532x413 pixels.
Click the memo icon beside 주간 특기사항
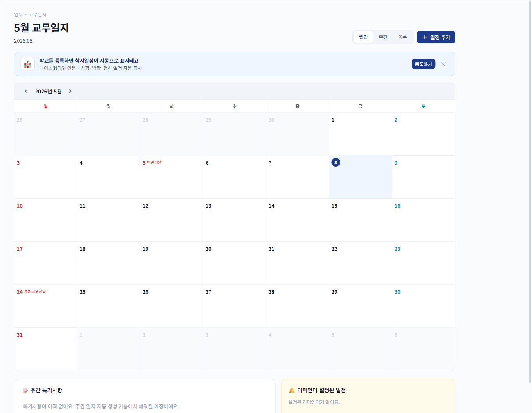(x=25, y=390)
